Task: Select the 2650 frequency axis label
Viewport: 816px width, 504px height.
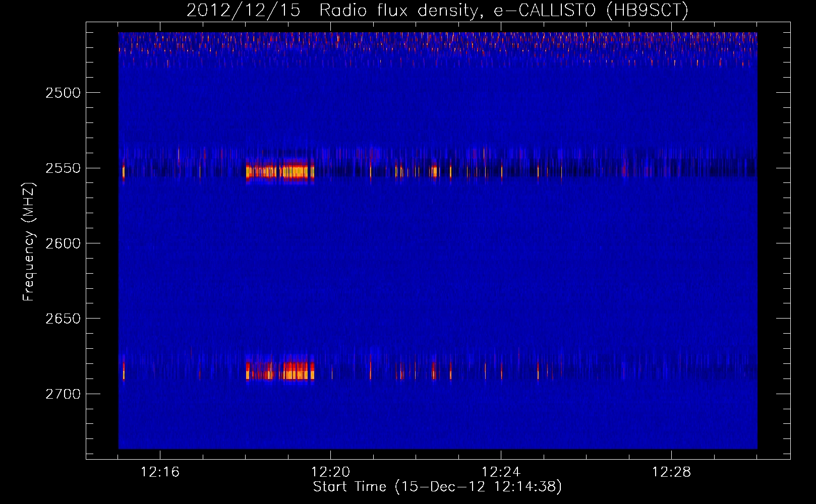Action: click(63, 319)
